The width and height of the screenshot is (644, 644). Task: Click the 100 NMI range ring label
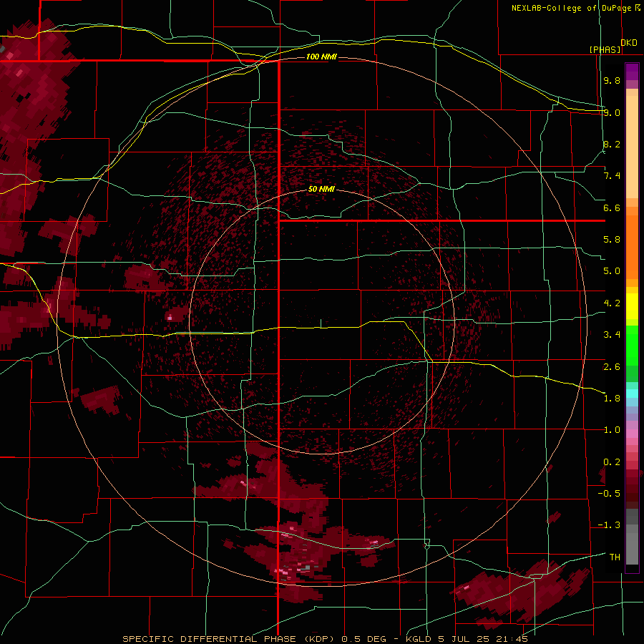[x=321, y=57]
